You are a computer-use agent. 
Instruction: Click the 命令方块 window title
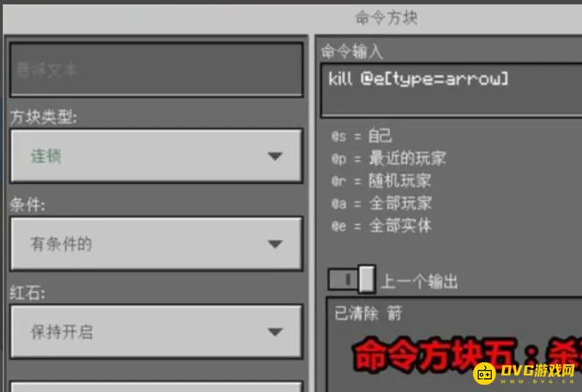pyautogui.click(x=386, y=17)
